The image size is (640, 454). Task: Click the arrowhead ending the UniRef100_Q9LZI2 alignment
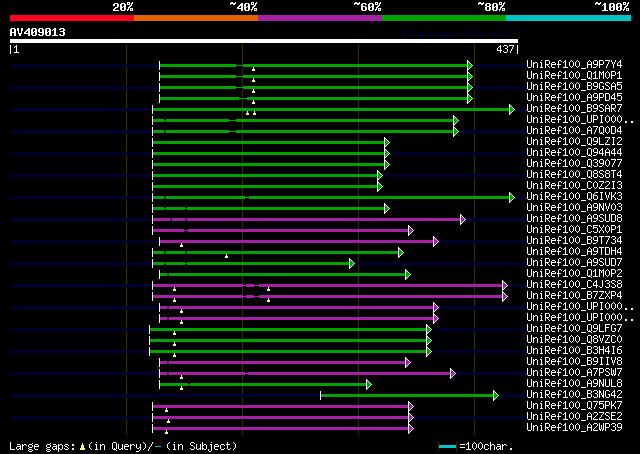(x=387, y=142)
